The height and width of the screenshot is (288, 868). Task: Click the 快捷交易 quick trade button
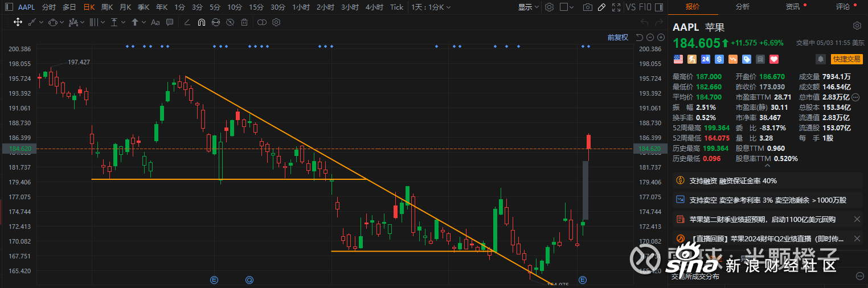point(846,59)
